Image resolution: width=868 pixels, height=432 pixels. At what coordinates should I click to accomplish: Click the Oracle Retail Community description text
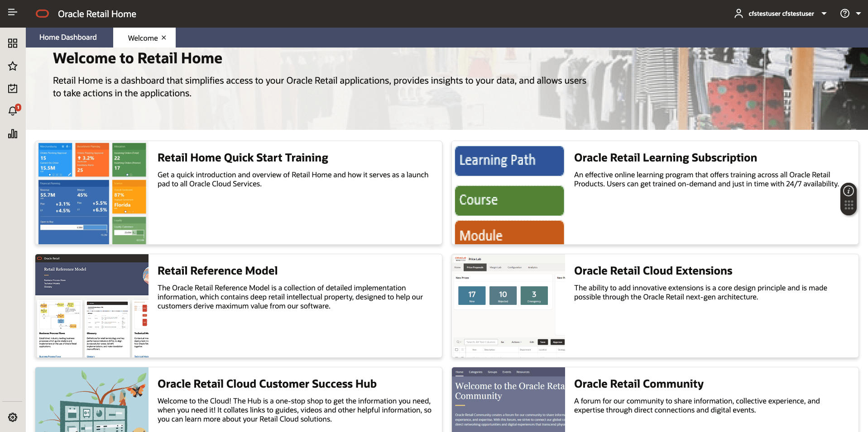point(697,405)
